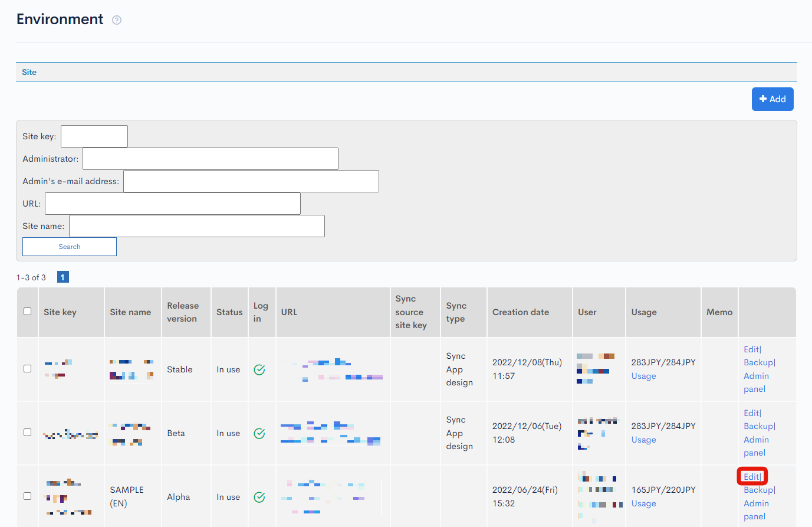Check the Stable site row checkbox

click(27, 368)
